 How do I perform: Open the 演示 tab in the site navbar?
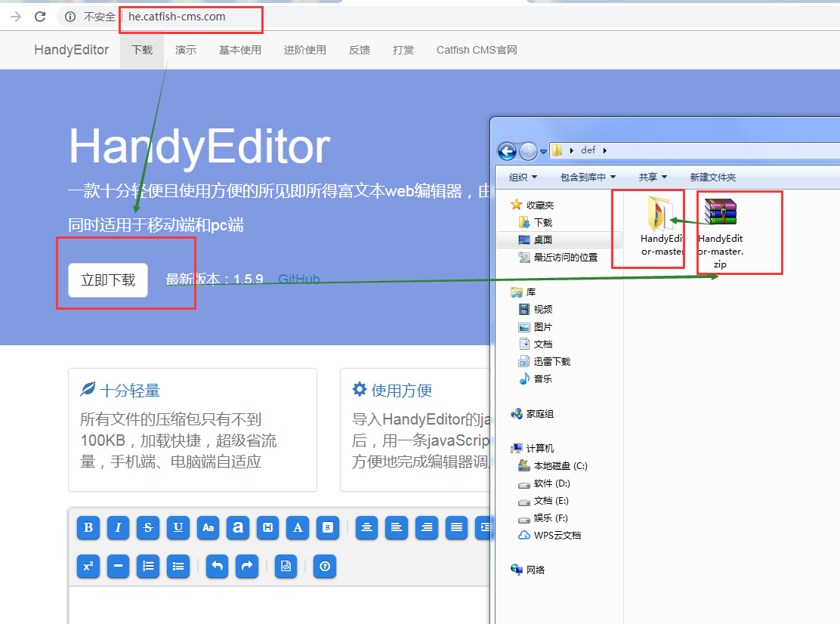point(186,50)
